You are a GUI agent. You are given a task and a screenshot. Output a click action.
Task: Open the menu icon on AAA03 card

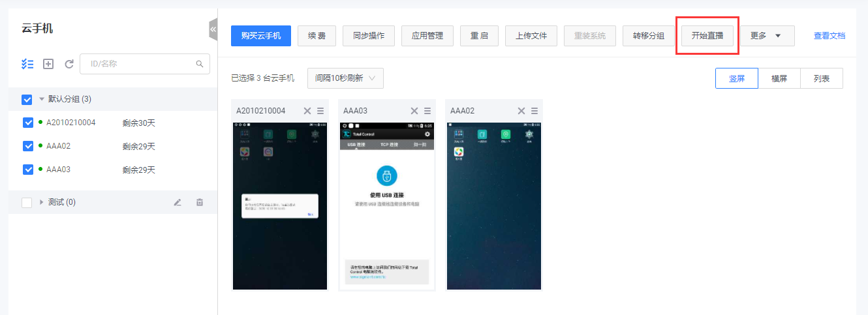pyautogui.click(x=427, y=111)
